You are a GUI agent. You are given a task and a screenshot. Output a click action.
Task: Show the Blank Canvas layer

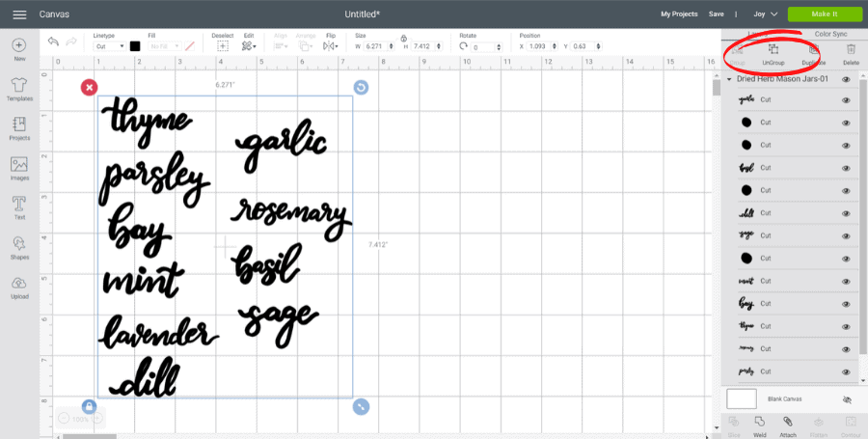click(x=846, y=399)
